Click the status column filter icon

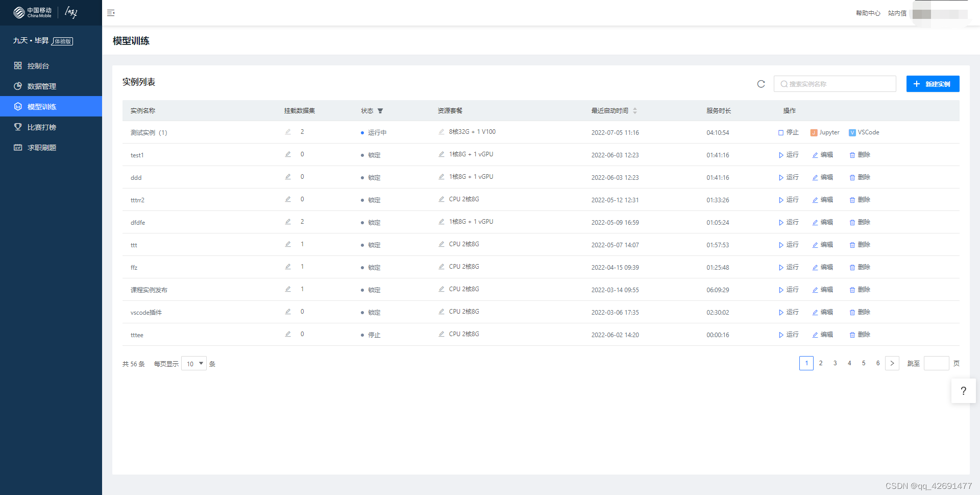point(380,111)
